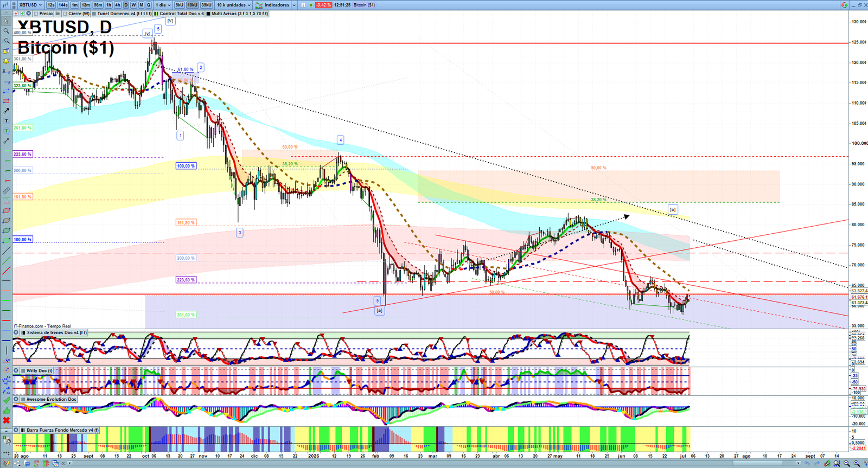Click the green plus icon beside Precio
The image size is (868, 468).
(x=22, y=13)
